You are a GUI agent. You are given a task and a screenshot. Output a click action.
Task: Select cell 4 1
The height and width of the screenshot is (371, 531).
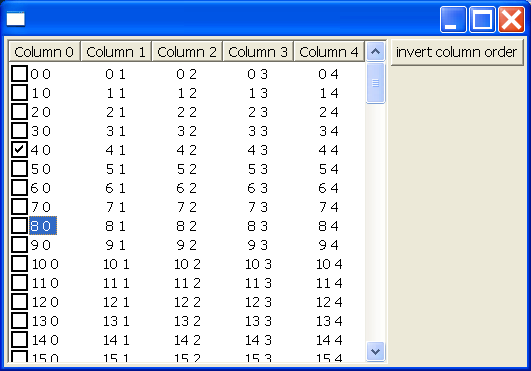coord(115,150)
